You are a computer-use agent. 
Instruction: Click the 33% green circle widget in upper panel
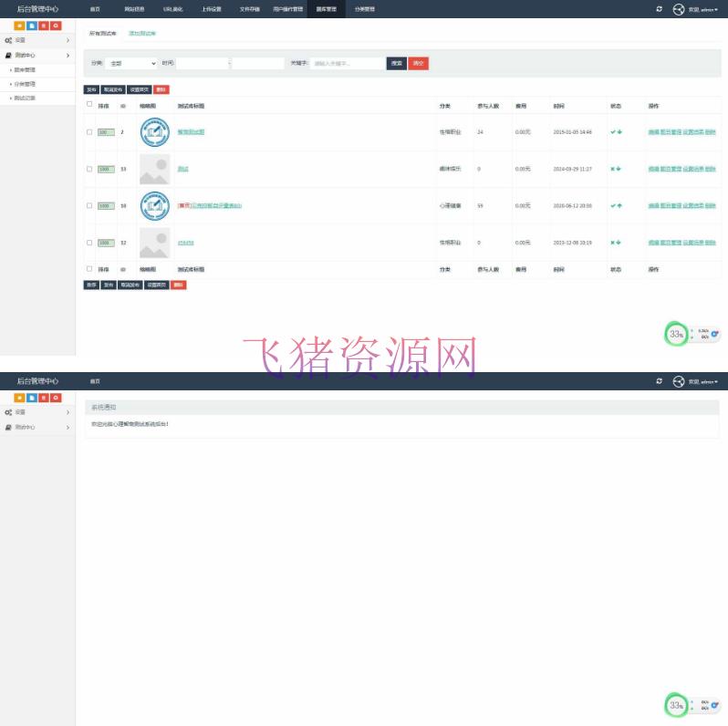(676, 334)
